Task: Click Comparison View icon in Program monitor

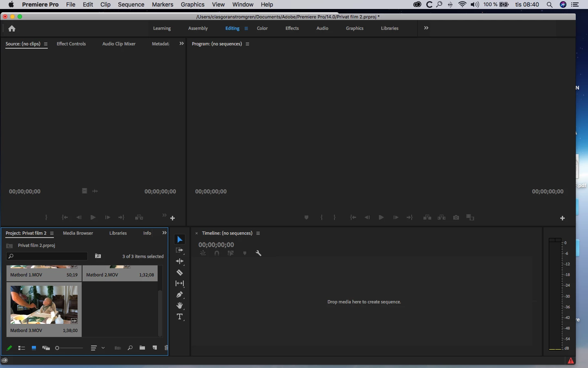Action: coord(470,218)
